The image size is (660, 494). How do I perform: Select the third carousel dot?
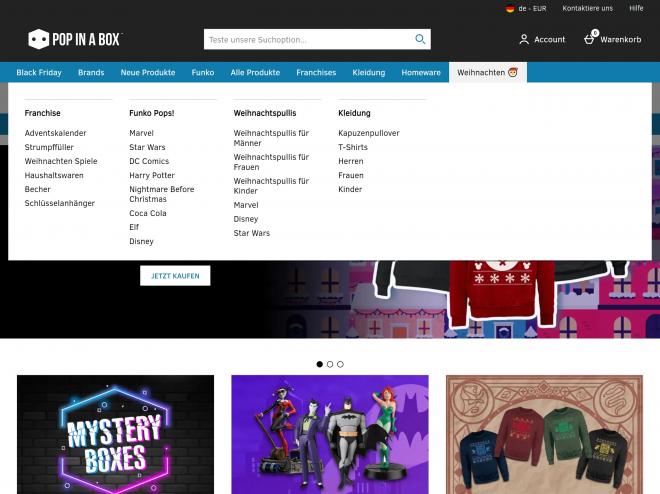(x=340, y=364)
